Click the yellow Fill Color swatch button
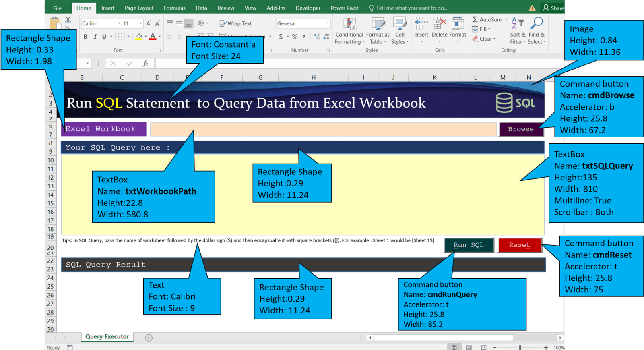Screen dimensions: 644x350 [x=139, y=37]
